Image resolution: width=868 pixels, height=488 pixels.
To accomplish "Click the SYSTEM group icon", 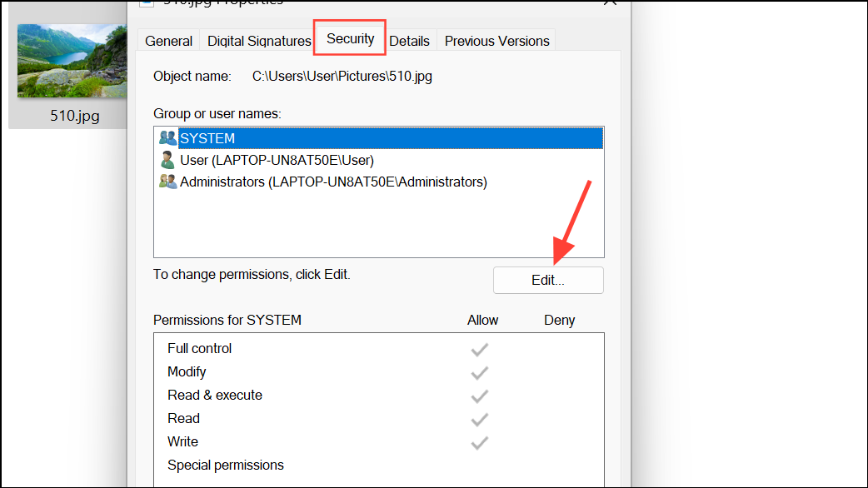I will point(167,137).
